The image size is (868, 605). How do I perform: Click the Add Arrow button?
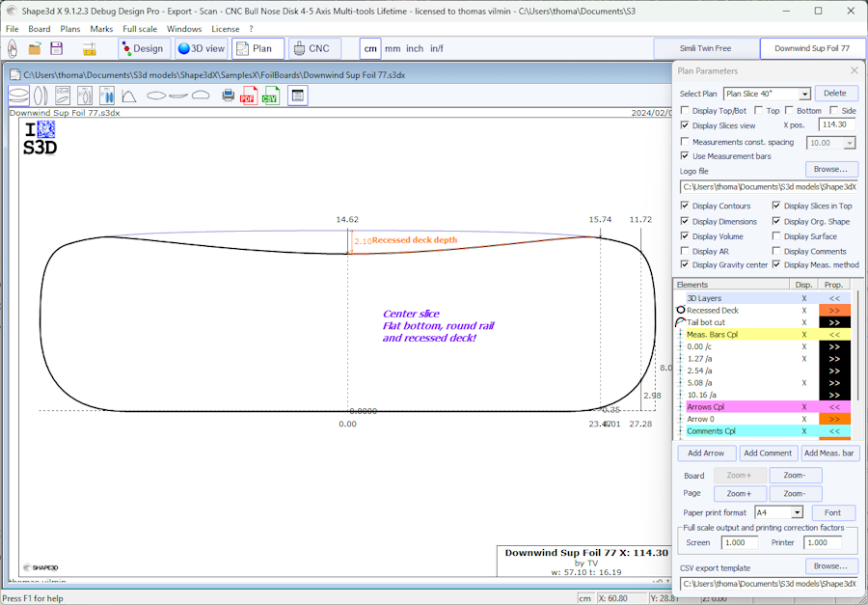point(706,454)
